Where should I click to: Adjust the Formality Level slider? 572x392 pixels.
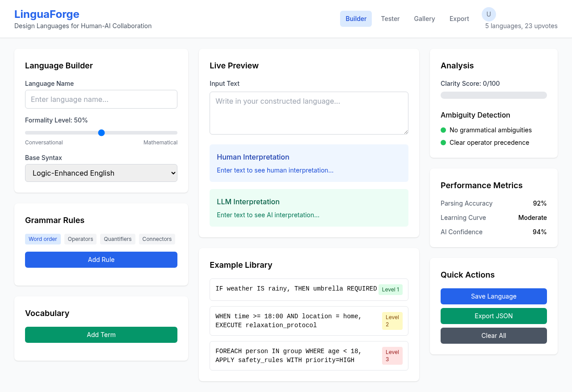point(101,132)
